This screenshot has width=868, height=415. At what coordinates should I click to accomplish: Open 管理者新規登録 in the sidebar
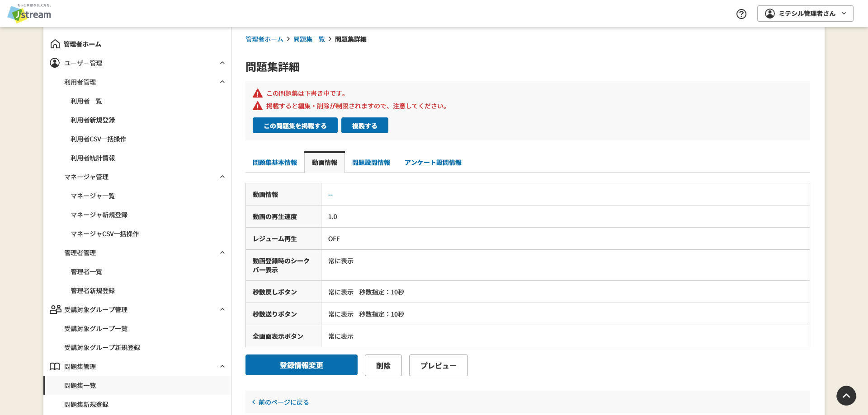pyautogui.click(x=93, y=291)
